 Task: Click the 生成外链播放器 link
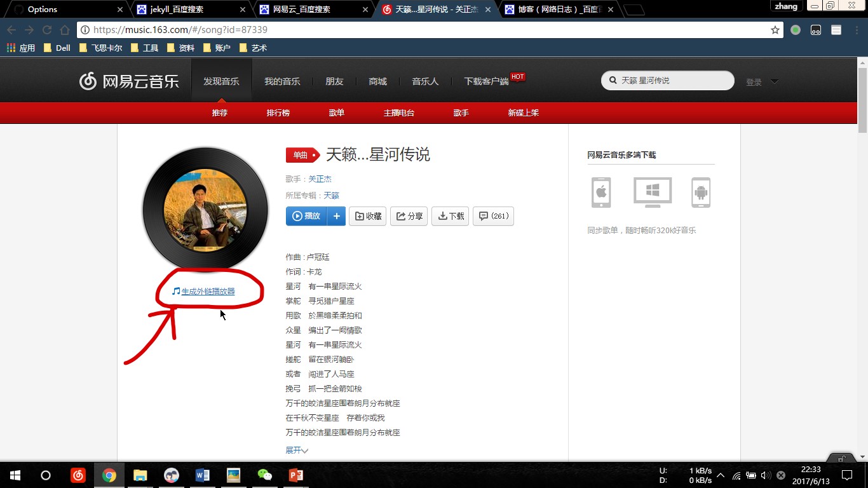[x=208, y=291]
